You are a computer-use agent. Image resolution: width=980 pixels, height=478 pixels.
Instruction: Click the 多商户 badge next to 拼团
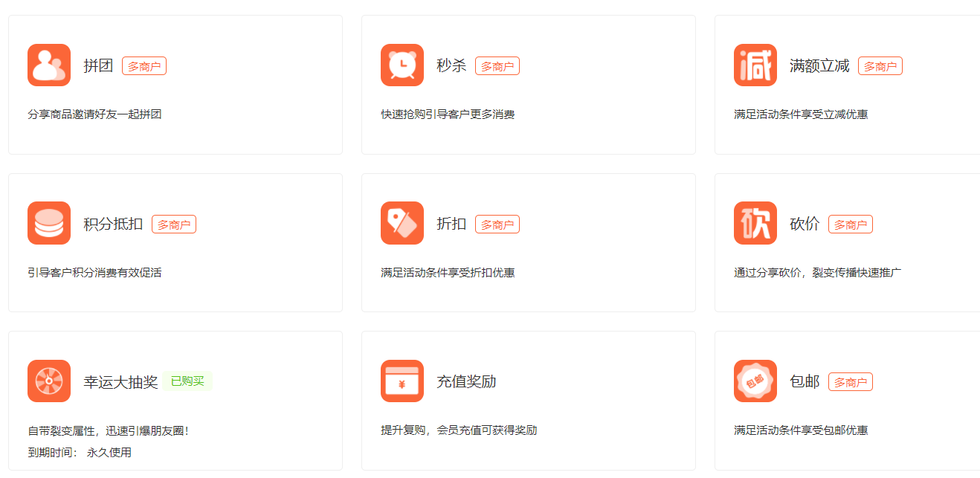(144, 65)
